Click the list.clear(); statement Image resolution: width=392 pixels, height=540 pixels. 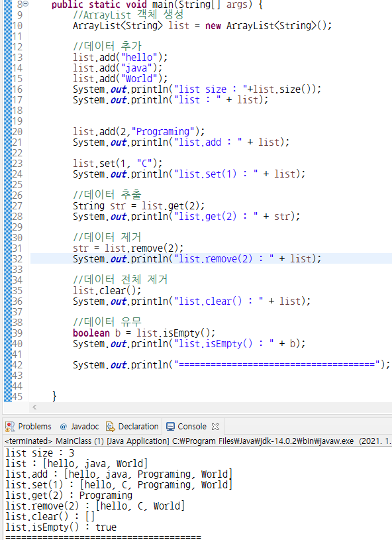click(x=107, y=290)
